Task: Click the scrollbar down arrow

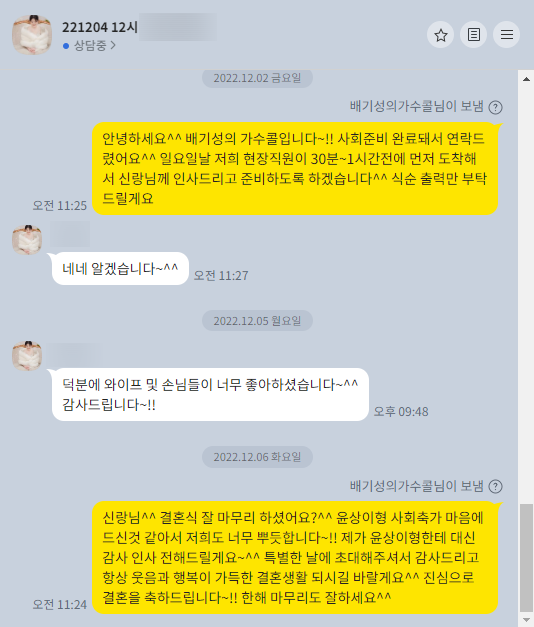Action: pyautogui.click(x=526, y=620)
